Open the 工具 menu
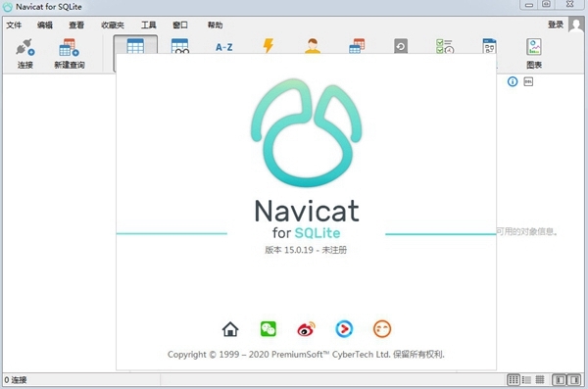This screenshot has height=389, width=588. (149, 25)
